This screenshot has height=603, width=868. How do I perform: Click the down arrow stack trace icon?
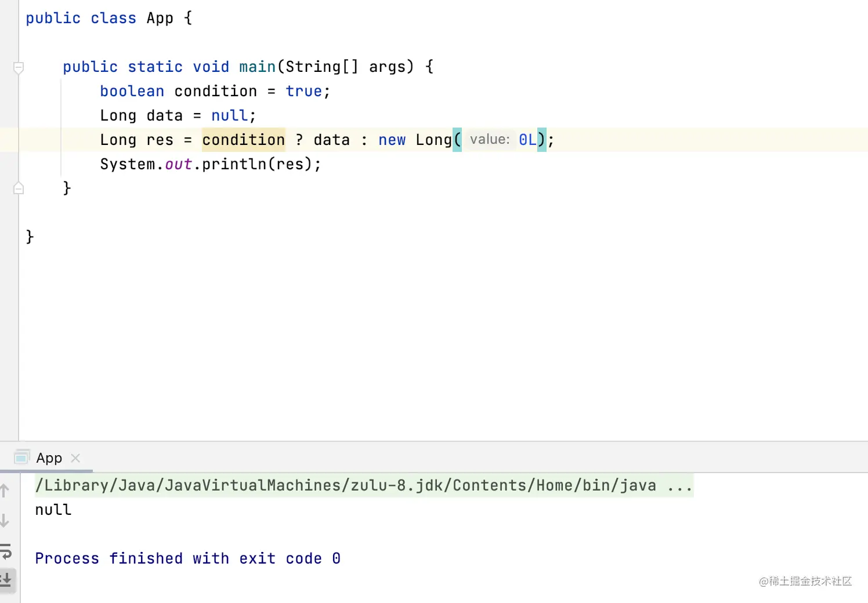pos(5,520)
